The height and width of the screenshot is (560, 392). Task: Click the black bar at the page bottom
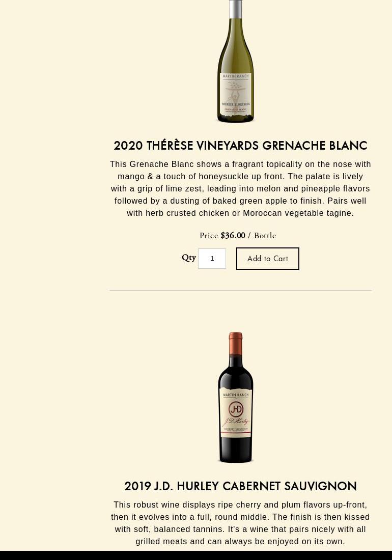196,555
